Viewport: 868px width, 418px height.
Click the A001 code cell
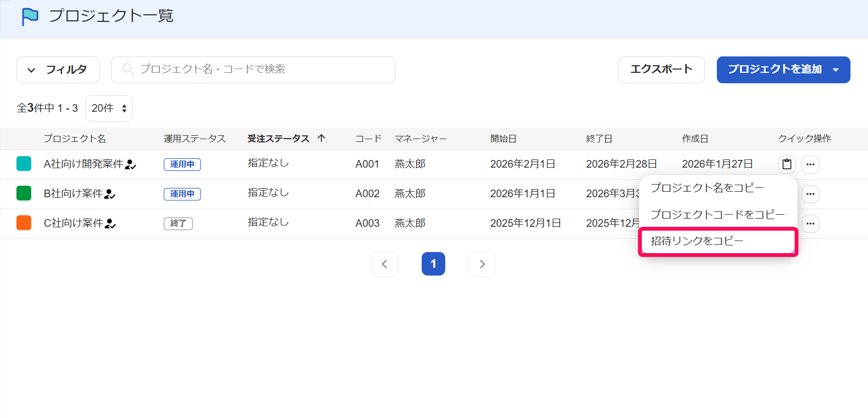[367, 164]
